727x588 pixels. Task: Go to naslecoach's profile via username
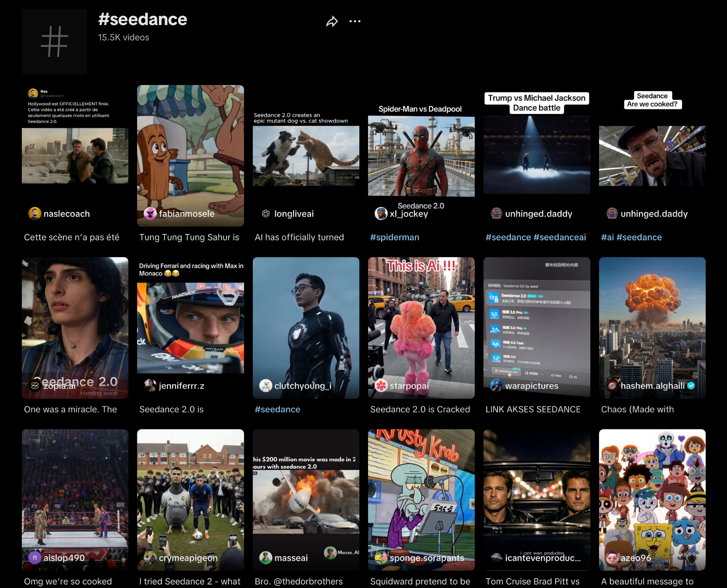tap(67, 214)
